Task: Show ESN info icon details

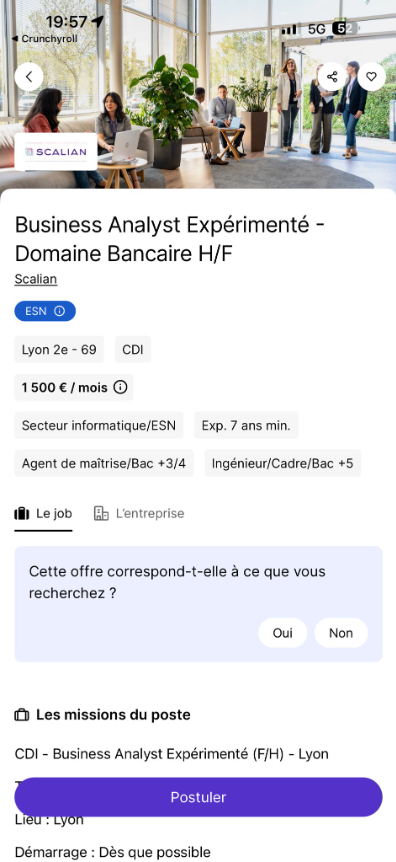Action: (x=59, y=311)
